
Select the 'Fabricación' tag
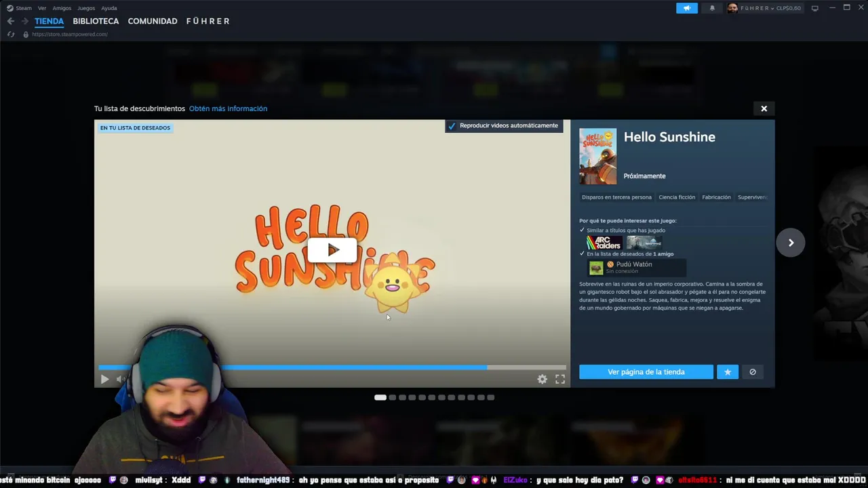pyautogui.click(x=716, y=197)
